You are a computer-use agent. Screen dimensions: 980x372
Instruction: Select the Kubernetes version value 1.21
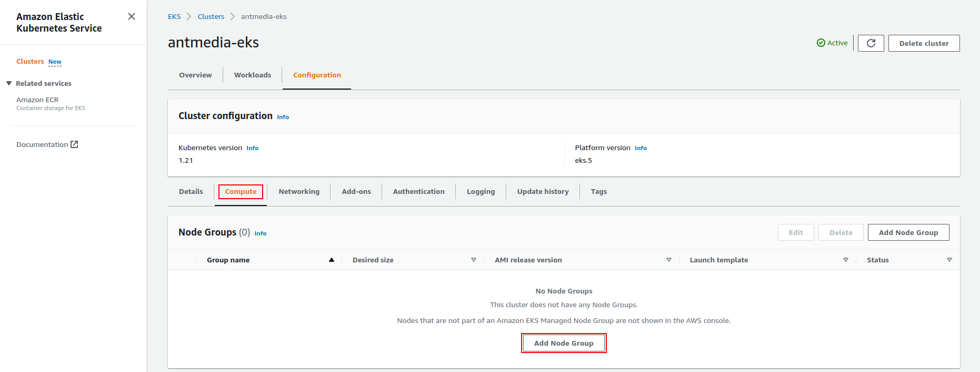pos(185,160)
